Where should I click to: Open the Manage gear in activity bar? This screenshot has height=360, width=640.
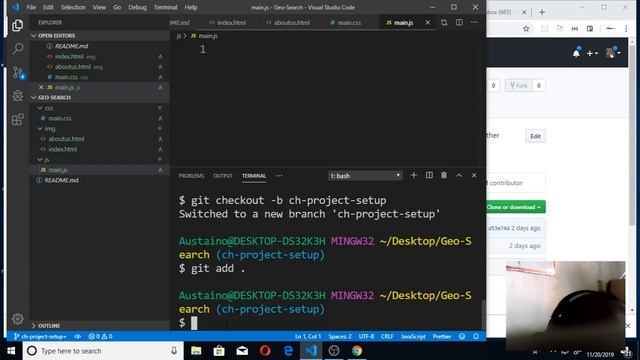click(x=17, y=319)
